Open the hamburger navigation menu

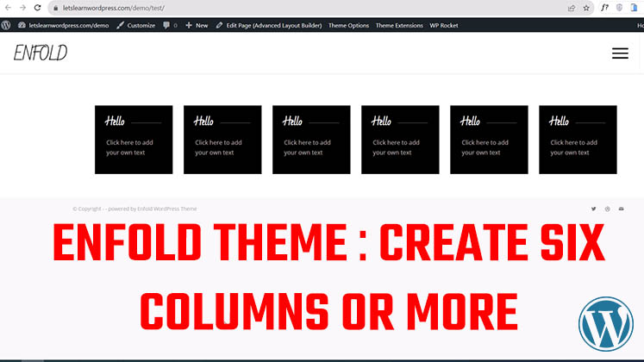click(x=620, y=53)
